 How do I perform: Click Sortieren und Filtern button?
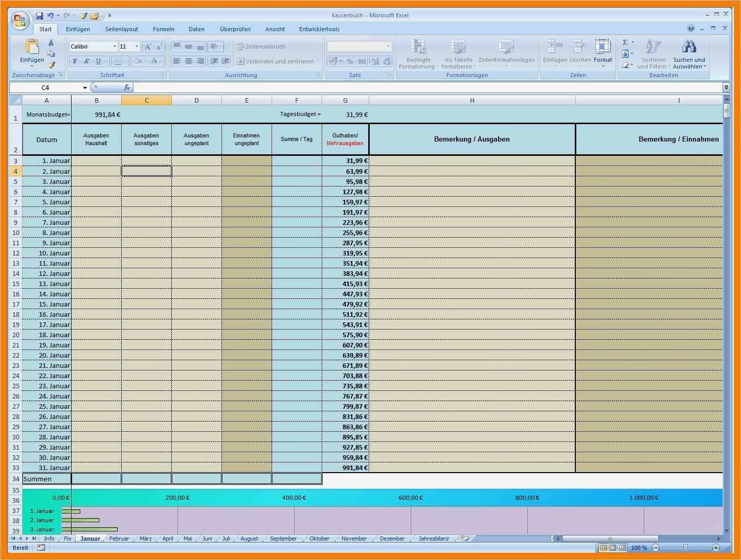653,53
